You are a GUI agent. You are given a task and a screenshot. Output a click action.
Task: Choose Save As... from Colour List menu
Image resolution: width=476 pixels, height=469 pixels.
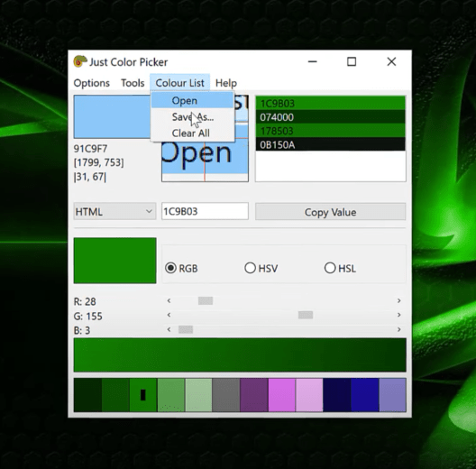[193, 117]
